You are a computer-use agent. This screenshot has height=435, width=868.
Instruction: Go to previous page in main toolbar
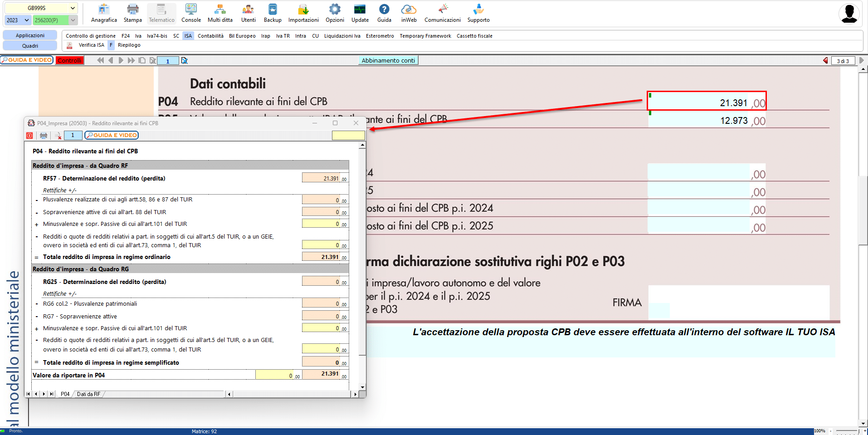tap(111, 60)
